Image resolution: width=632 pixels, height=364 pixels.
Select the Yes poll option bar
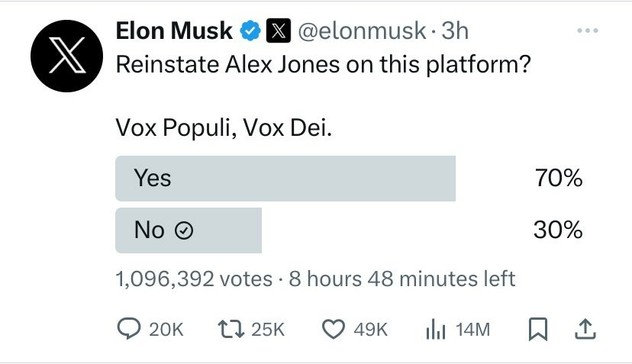(285, 178)
